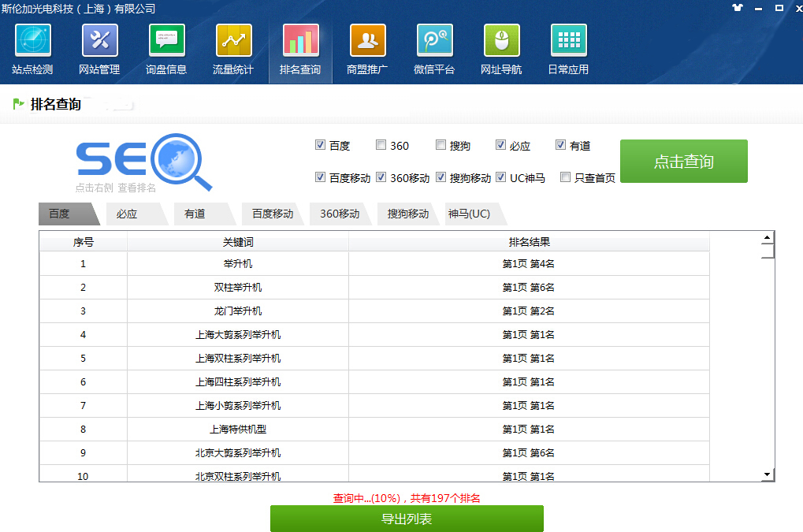Click the 序号 column header
Screen dimensions: 803x532
click(83, 242)
